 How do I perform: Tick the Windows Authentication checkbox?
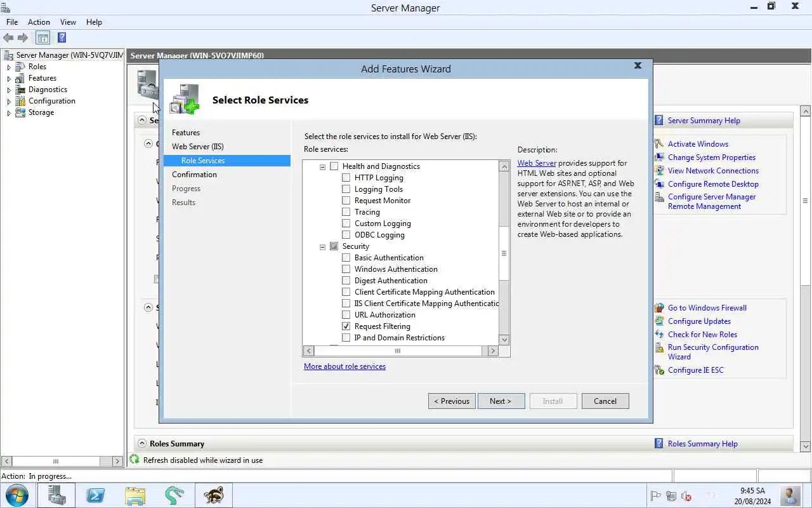coord(346,269)
